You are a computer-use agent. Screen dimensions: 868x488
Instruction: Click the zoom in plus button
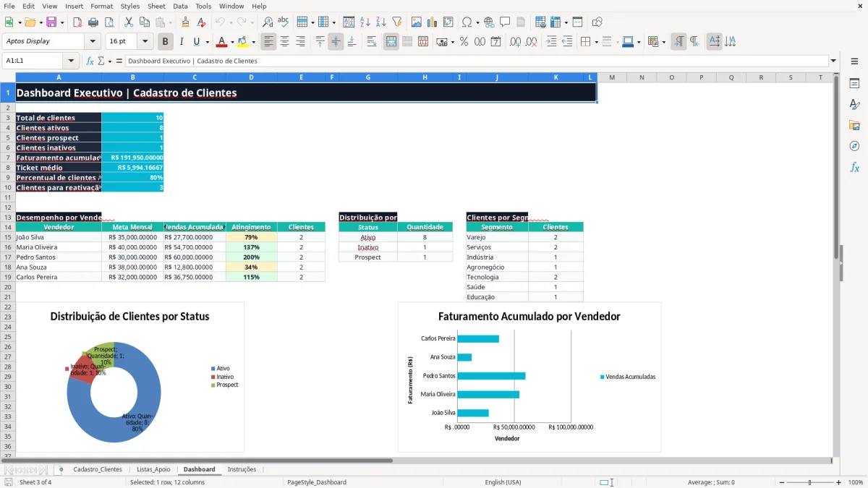pyautogui.click(x=839, y=482)
